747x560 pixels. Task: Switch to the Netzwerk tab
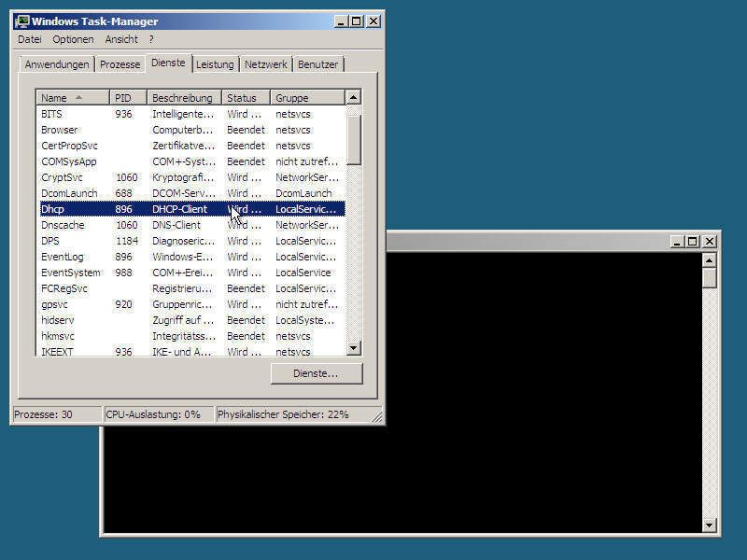pyautogui.click(x=265, y=64)
